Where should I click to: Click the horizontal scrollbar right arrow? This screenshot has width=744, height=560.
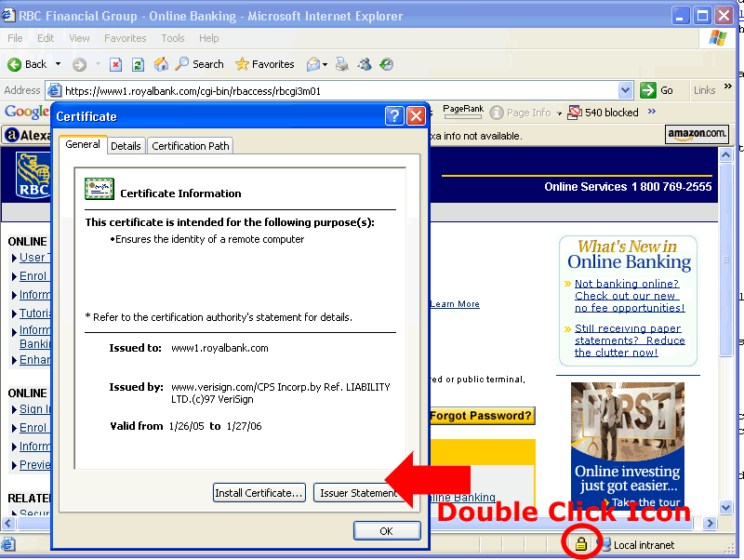(x=710, y=523)
